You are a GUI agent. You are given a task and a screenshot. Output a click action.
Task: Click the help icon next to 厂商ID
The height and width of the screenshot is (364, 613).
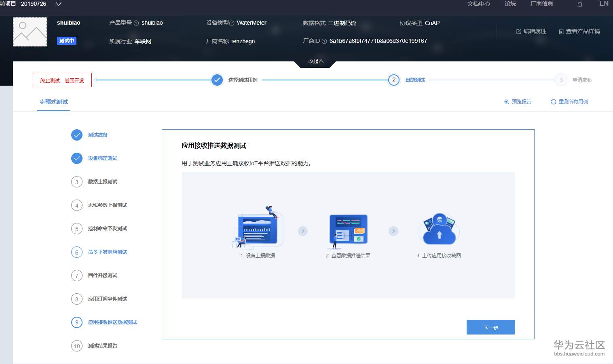[x=324, y=41]
